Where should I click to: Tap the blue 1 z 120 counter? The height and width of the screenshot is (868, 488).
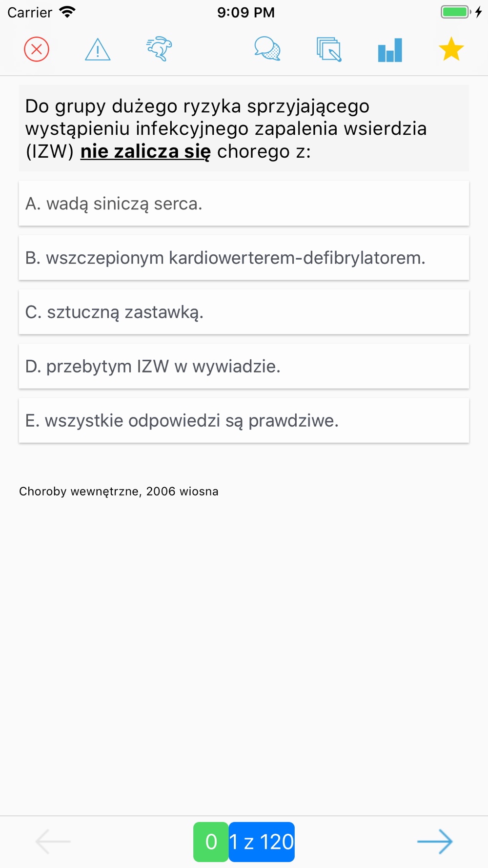262,842
